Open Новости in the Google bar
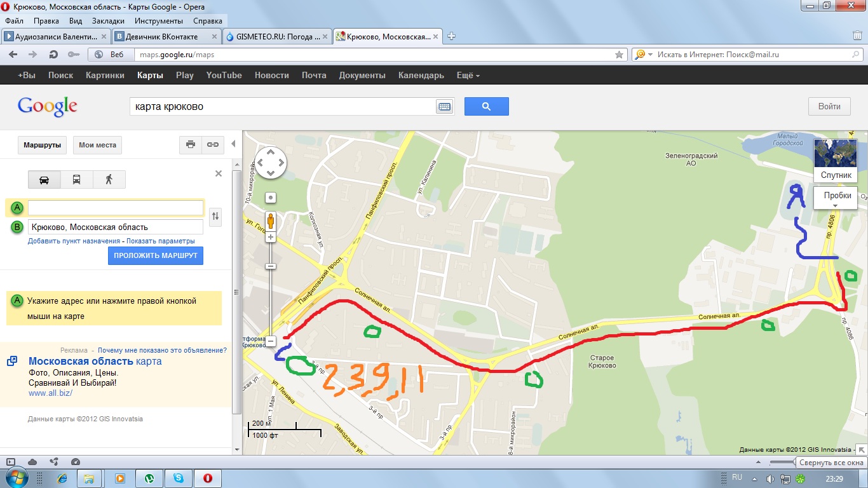The height and width of the screenshot is (488, 868). point(271,75)
